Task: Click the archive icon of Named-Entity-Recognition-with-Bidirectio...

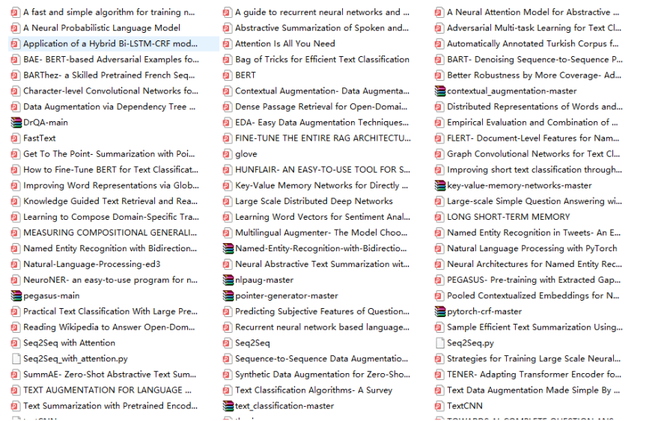Action: 228,248
